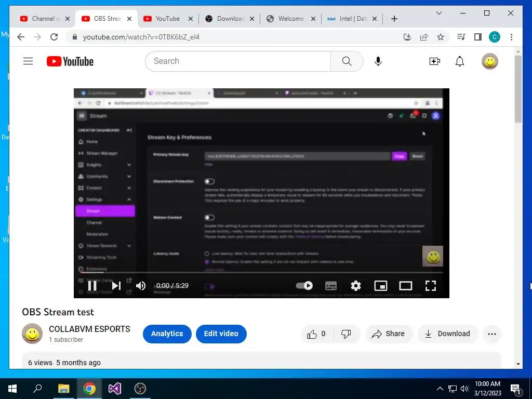Go to the YouTube home logo
This screenshot has height=399, width=532.
click(x=70, y=61)
